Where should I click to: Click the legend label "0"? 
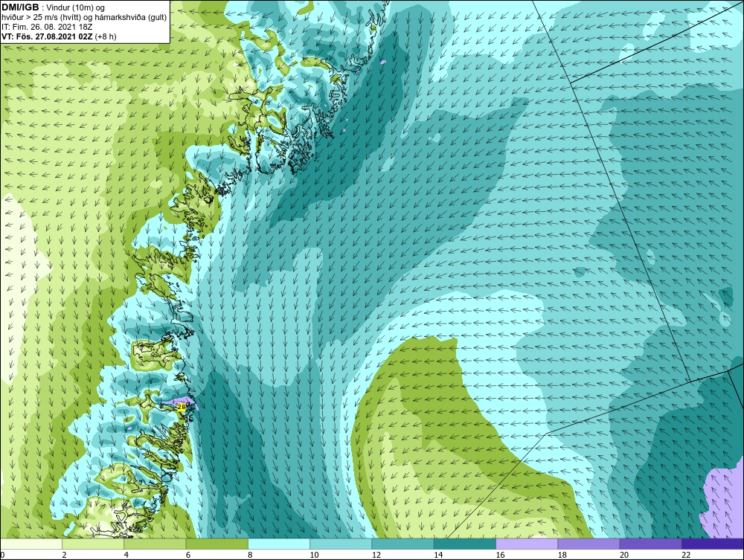(x=2, y=556)
